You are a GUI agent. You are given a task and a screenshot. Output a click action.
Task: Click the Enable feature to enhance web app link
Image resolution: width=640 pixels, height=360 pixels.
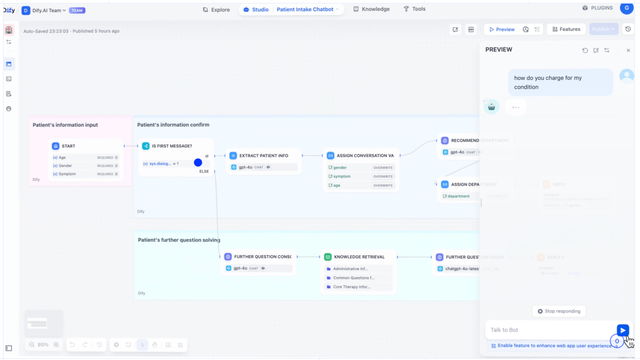554,346
